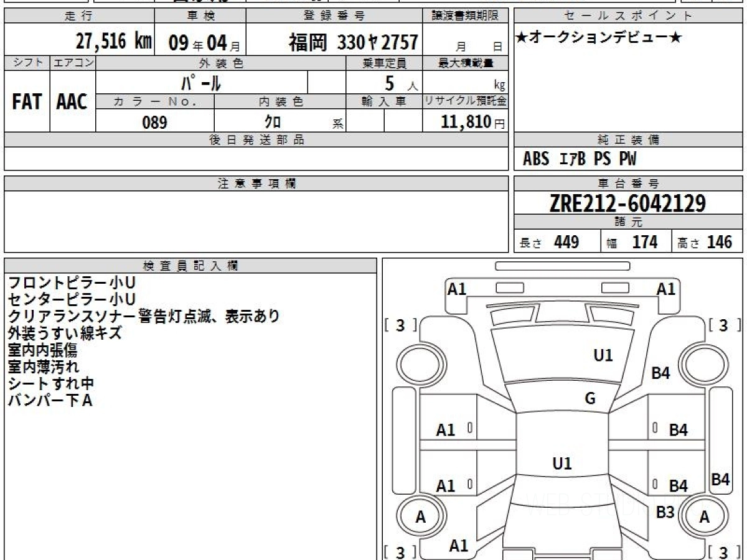Image resolution: width=747 pixels, height=560 pixels.
Task: Select the B3 mark on the car diagram
Action: pos(665,512)
